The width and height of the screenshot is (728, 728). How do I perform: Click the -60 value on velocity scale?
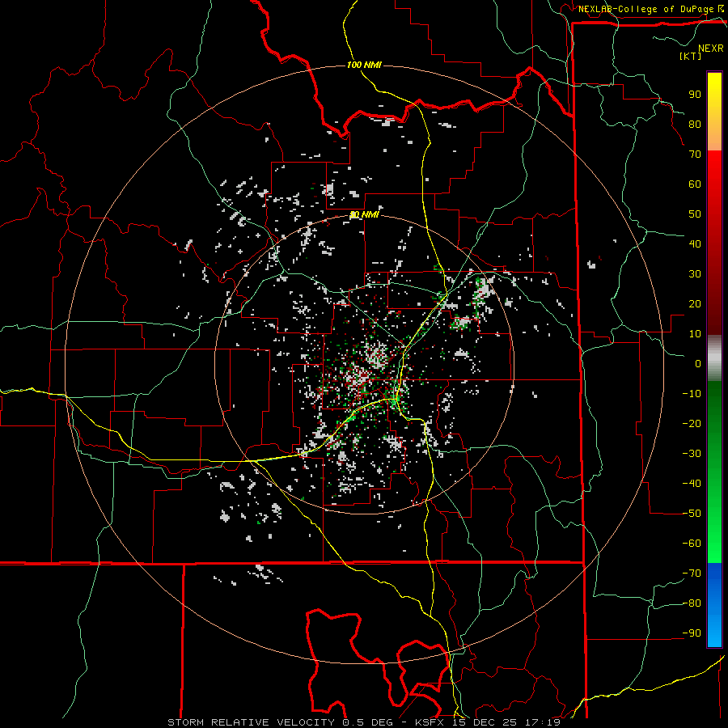[692, 544]
